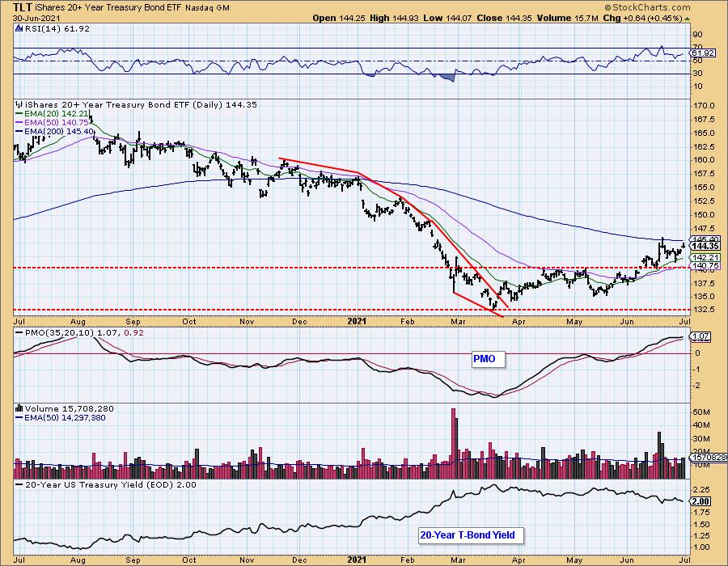Click the 144.35 last price axis tag

(x=705, y=246)
